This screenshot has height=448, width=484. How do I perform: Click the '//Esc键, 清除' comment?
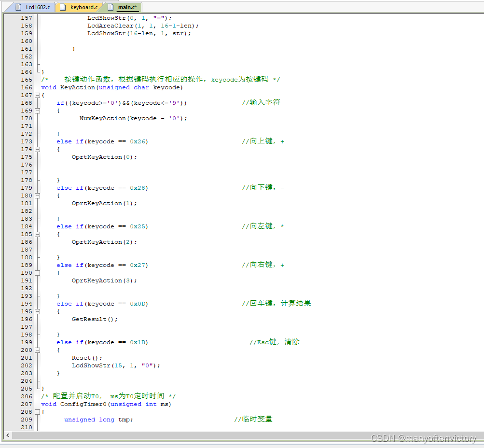[x=275, y=342]
